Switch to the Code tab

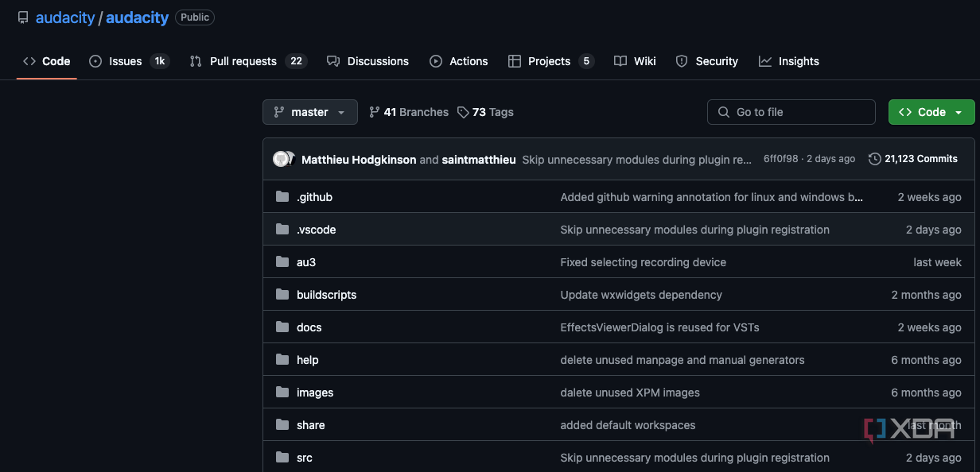47,61
